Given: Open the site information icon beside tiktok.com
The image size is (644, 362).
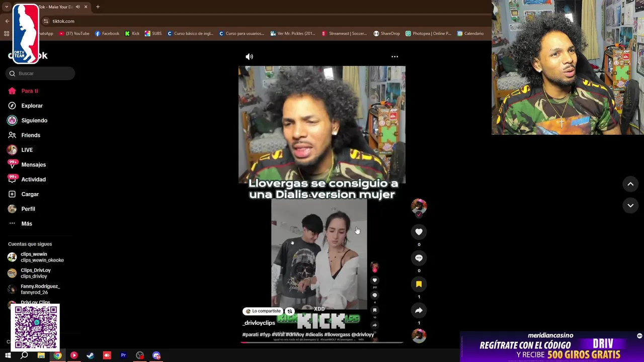Looking at the screenshot, I should point(46,21).
